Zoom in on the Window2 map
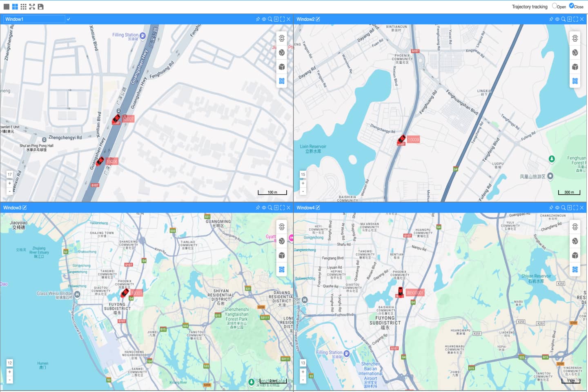This screenshot has height=392, width=588. (x=303, y=183)
